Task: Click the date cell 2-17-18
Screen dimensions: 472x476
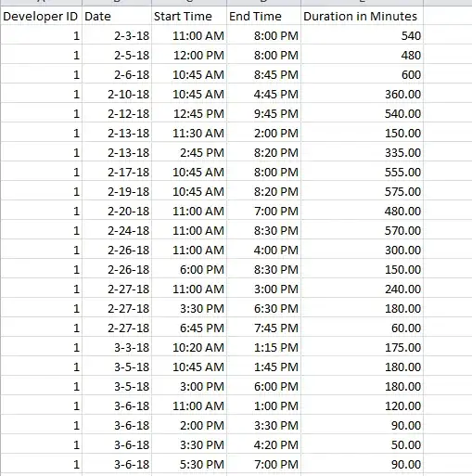Action: click(x=117, y=172)
